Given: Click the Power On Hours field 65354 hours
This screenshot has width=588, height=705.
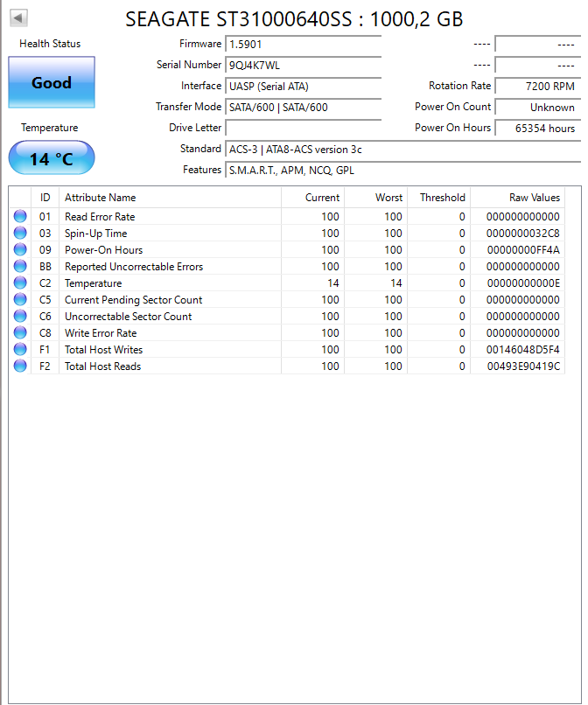Looking at the screenshot, I should pyautogui.click(x=538, y=128).
